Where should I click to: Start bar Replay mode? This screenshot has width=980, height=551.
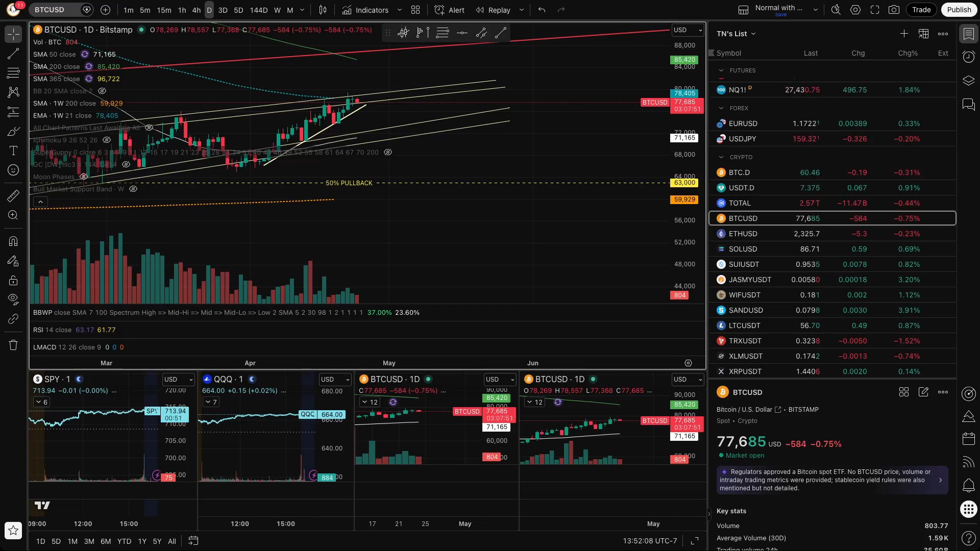493,10
